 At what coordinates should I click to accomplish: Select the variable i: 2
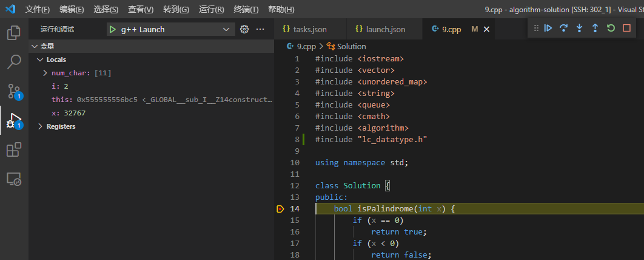tap(151, 86)
